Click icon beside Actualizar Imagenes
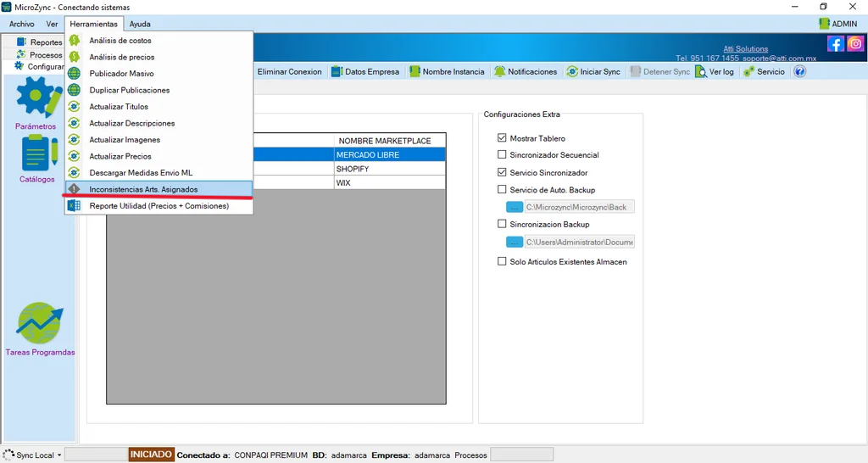868x463 pixels. [x=75, y=140]
